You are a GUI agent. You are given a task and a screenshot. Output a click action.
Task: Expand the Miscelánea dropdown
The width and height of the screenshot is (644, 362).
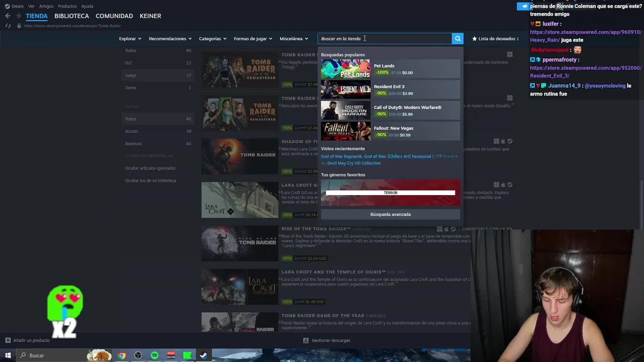tap(294, 39)
